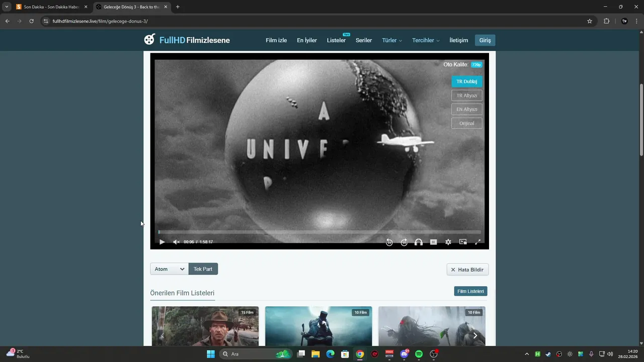Screen dimensions: 644x362
Task: Open Microsoft Store from taskbar
Action: (345, 354)
